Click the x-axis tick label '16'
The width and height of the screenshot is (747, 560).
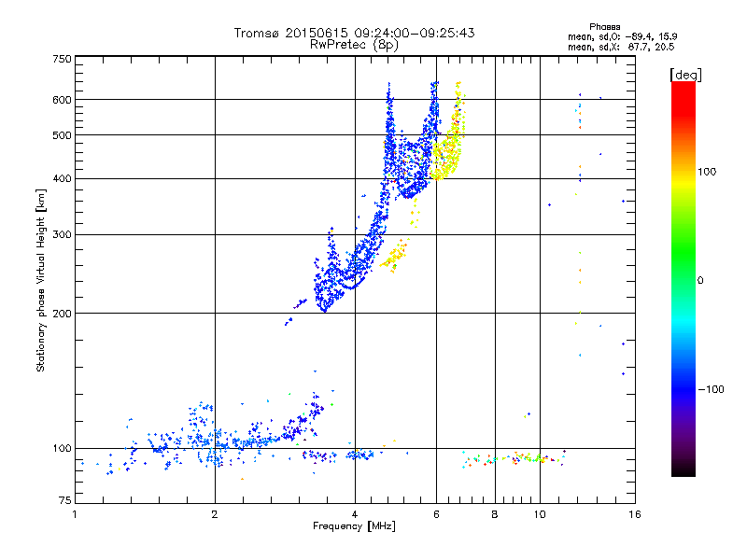635,514
